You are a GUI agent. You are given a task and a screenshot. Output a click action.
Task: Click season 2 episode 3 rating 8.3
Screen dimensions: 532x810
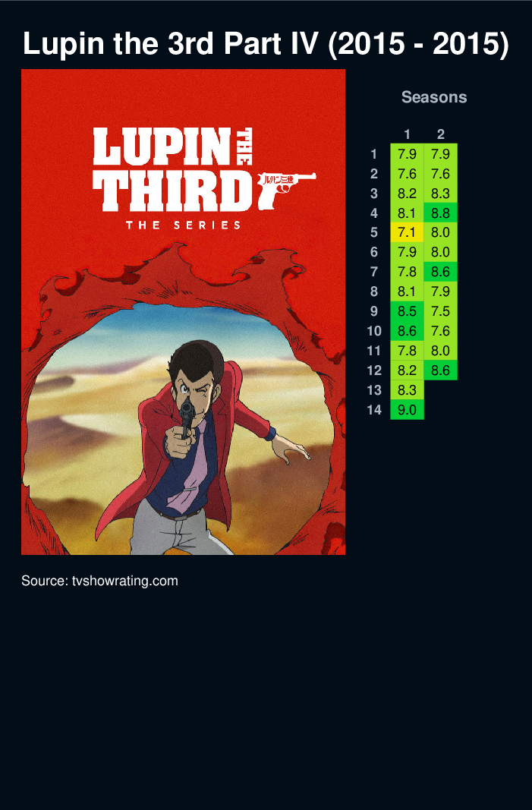[x=441, y=194]
